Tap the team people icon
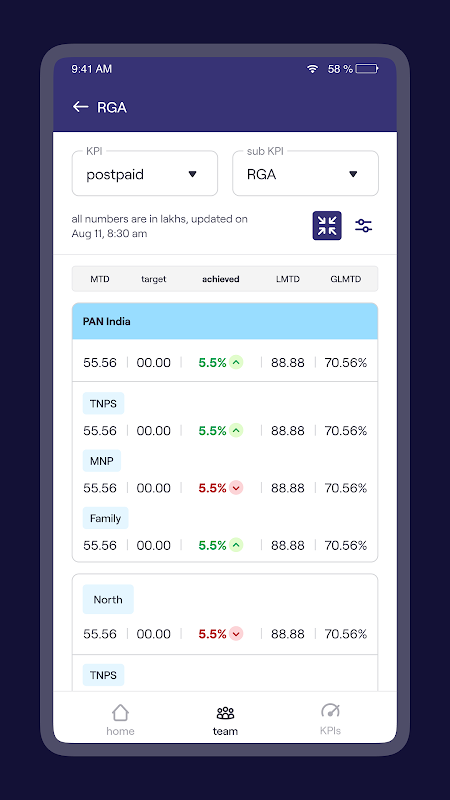This screenshot has width=450, height=800. coord(225,713)
